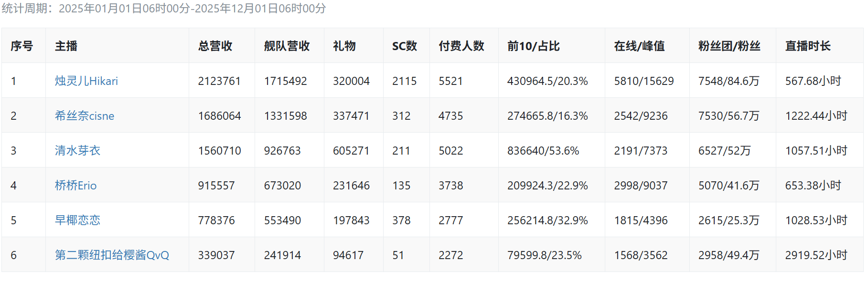The image size is (868, 282).
Task: Select the 2919.52小时 duration cell
Action: [816, 255]
